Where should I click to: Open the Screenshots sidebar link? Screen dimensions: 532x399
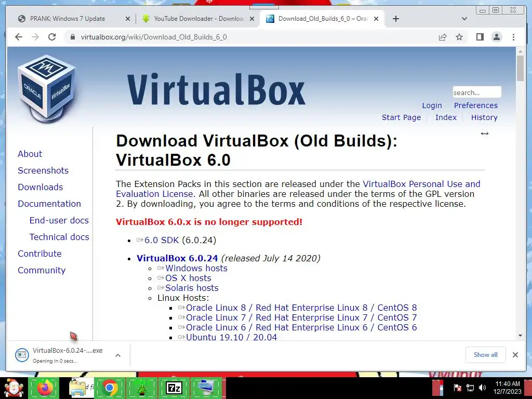[43, 170]
